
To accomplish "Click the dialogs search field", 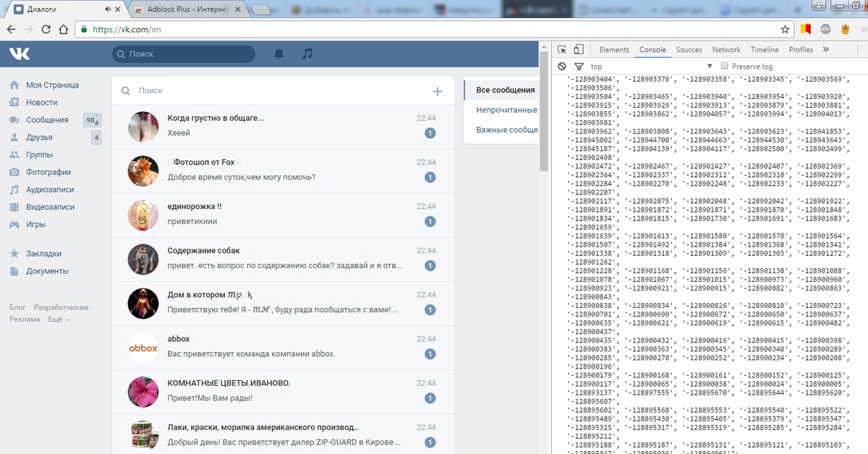I will coord(275,91).
